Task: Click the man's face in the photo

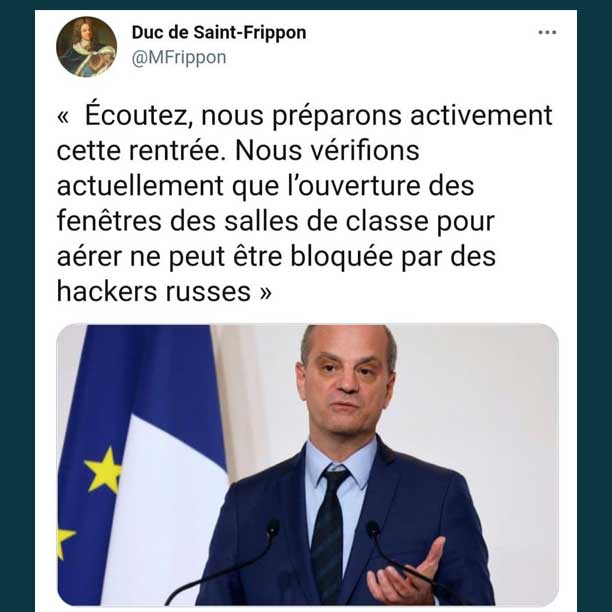Action: (x=345, y=384)
